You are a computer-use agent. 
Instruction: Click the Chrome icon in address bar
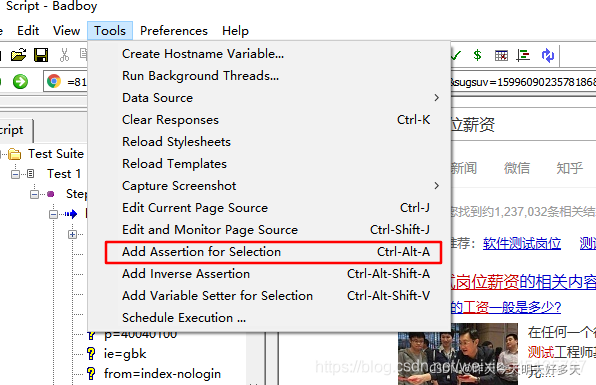pos(54,81)
